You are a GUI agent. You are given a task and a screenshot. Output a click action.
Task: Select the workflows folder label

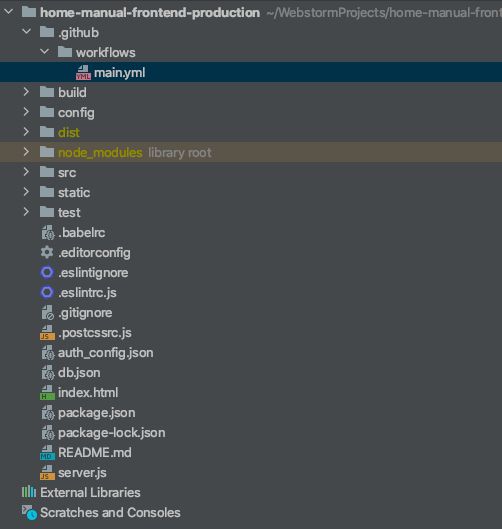point(106,52)
